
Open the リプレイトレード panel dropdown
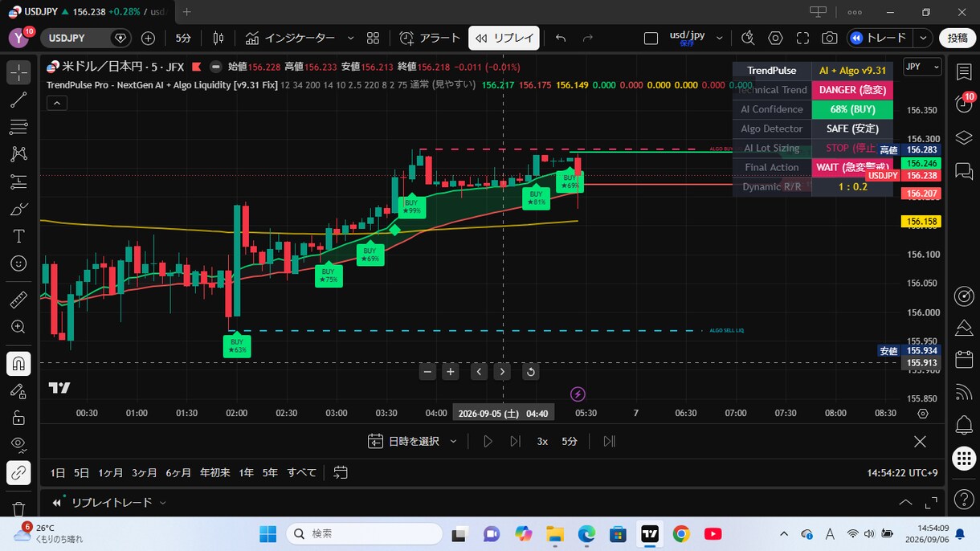click(x=162, y=503)
